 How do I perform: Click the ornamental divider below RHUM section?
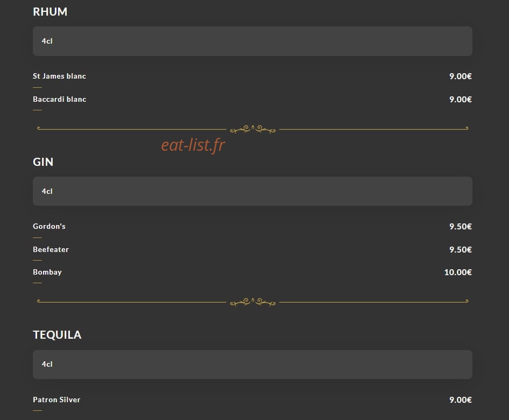click(252, 129)
